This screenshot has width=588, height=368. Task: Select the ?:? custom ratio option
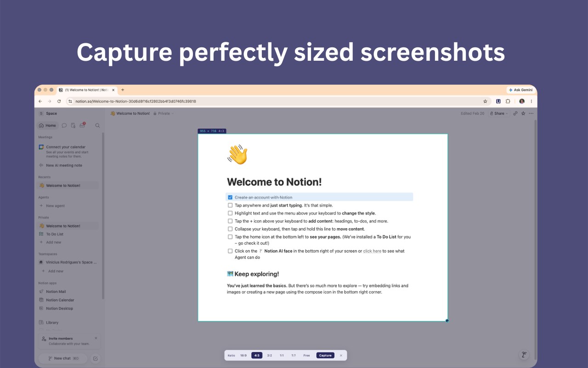294,355
